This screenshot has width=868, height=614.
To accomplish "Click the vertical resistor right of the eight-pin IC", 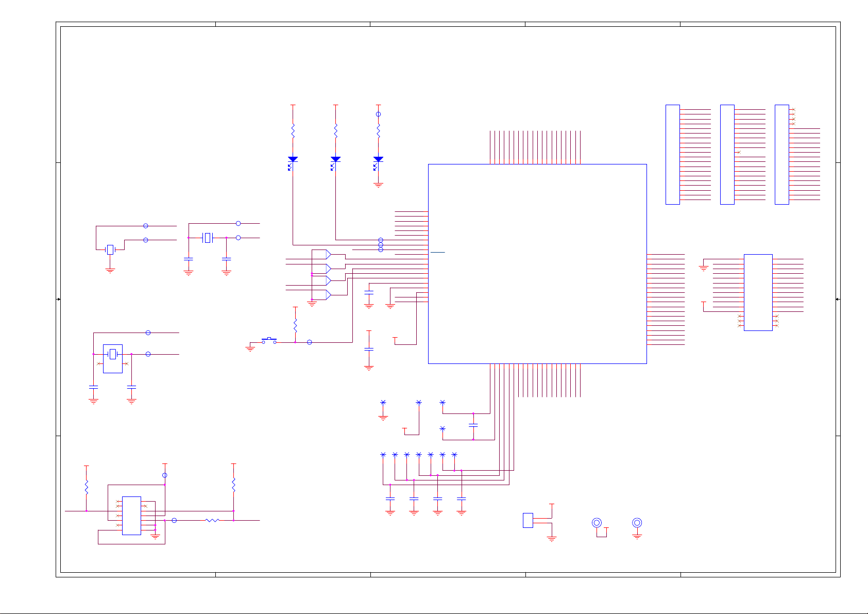I will [233, 485].
